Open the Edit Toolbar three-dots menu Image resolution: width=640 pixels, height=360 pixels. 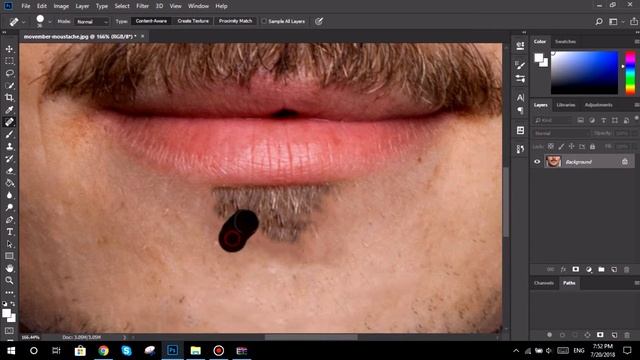(9, 293)
